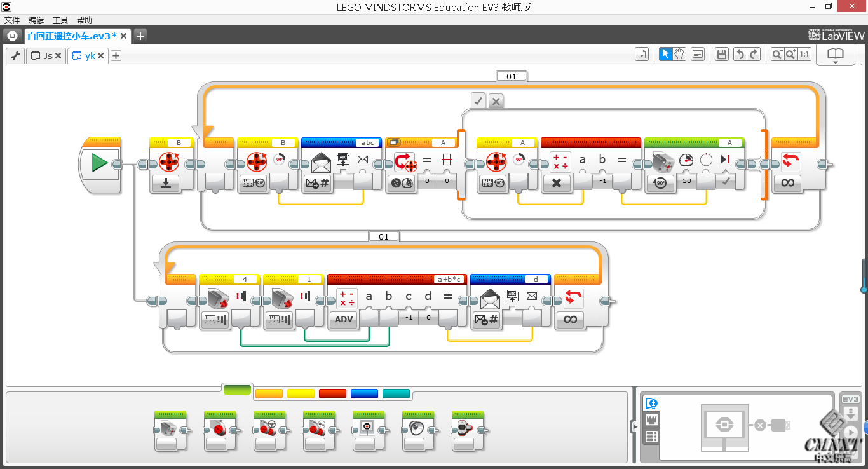The height and width of the screenshot is (469, 868).
Task: Open the 帮助 menu
Action: [x=85, y=20]
